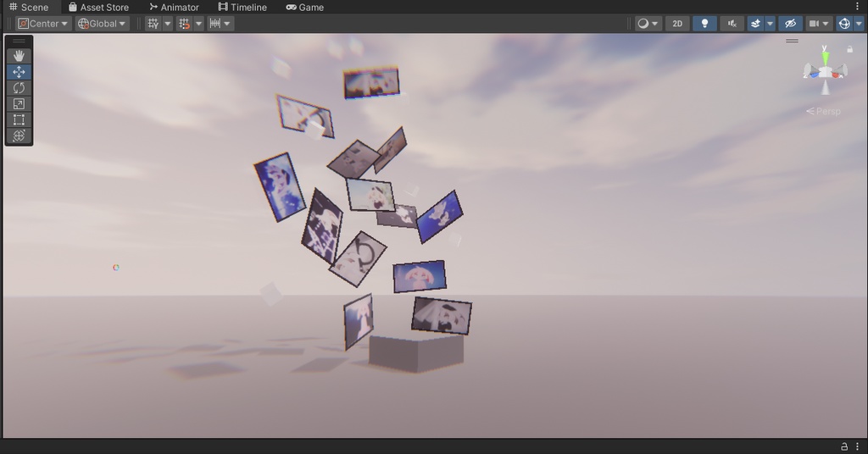Switch to the Timeline tab
This screenshot has width=868, height=454.
(242, 7)
